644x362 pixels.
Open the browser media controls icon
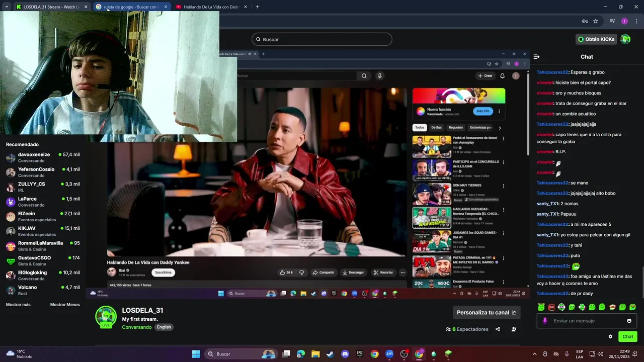612,21
